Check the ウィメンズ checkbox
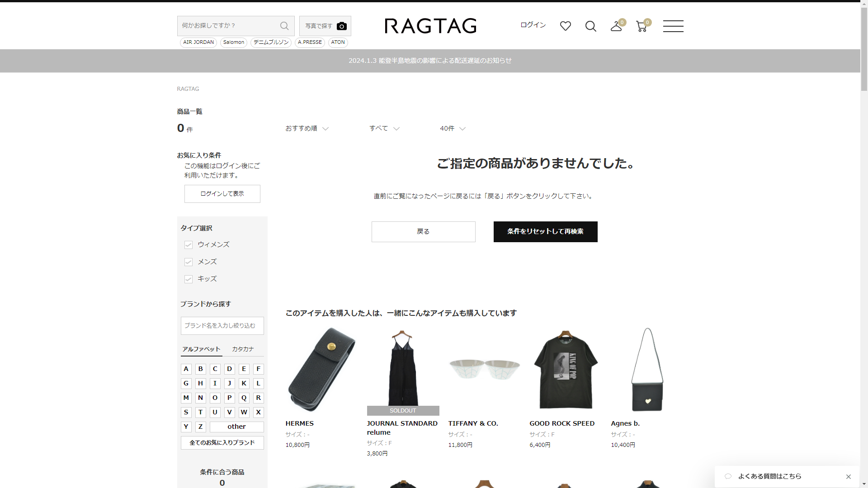The height and width of the screenshot is (488, 868). tap(189, 245)
